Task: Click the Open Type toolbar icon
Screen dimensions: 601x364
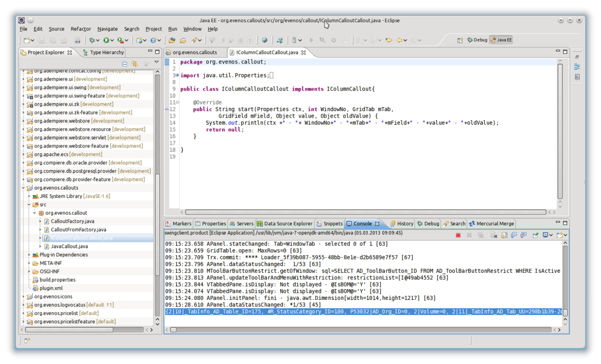Action: click(x=172, y=40)
